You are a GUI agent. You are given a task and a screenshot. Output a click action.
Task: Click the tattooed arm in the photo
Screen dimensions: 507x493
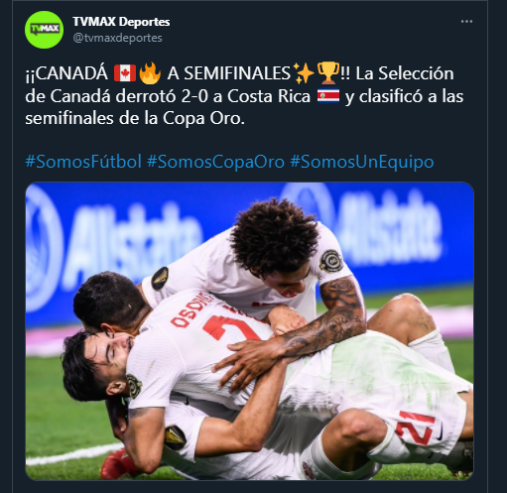coord(320,325)
